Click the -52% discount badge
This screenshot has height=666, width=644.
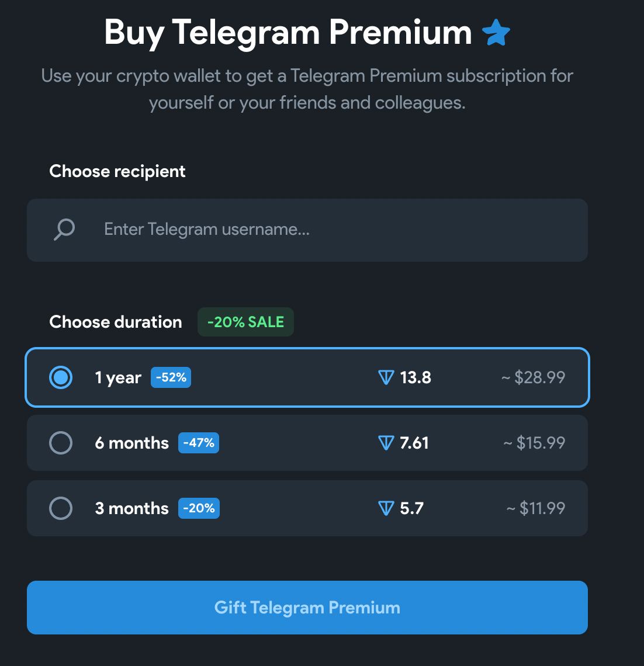pos(171,377)
